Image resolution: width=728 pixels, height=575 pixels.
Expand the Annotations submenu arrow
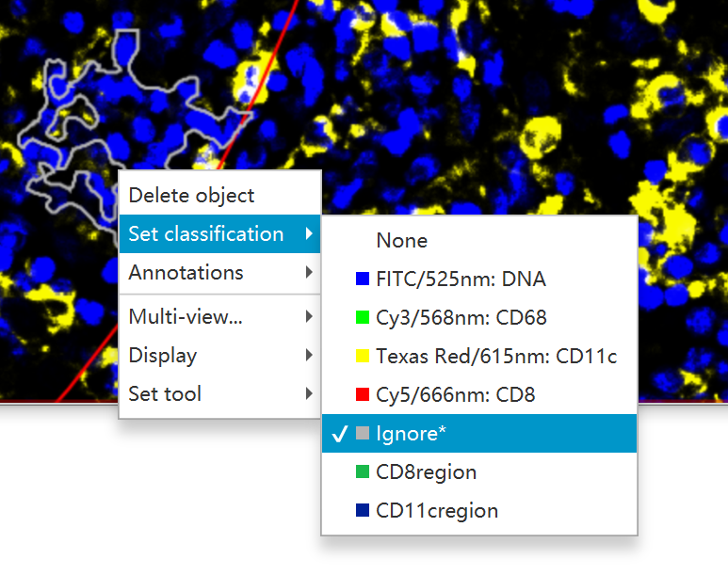coord(310,273)
